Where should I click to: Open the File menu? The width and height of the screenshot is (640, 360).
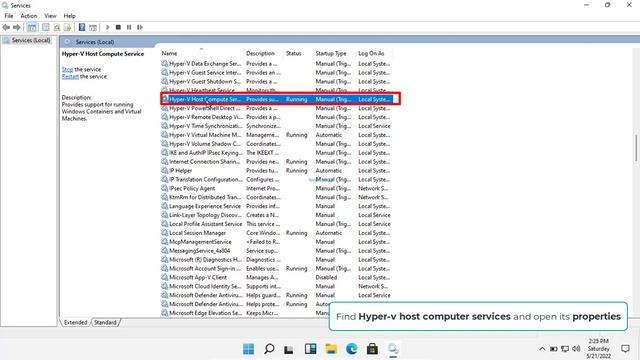coord(9,16)
